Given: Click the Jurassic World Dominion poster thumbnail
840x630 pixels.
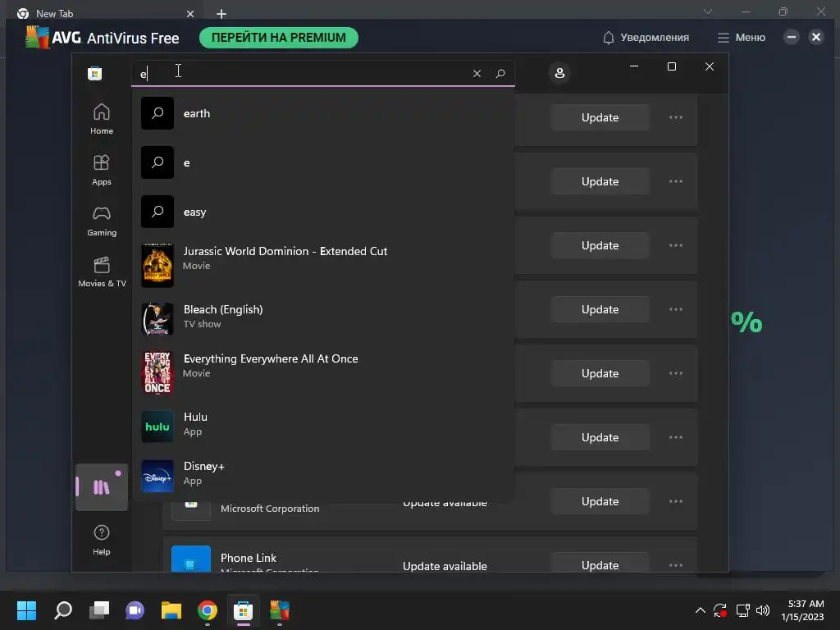Looking at the screenshot, I should [x=157, y=265].
